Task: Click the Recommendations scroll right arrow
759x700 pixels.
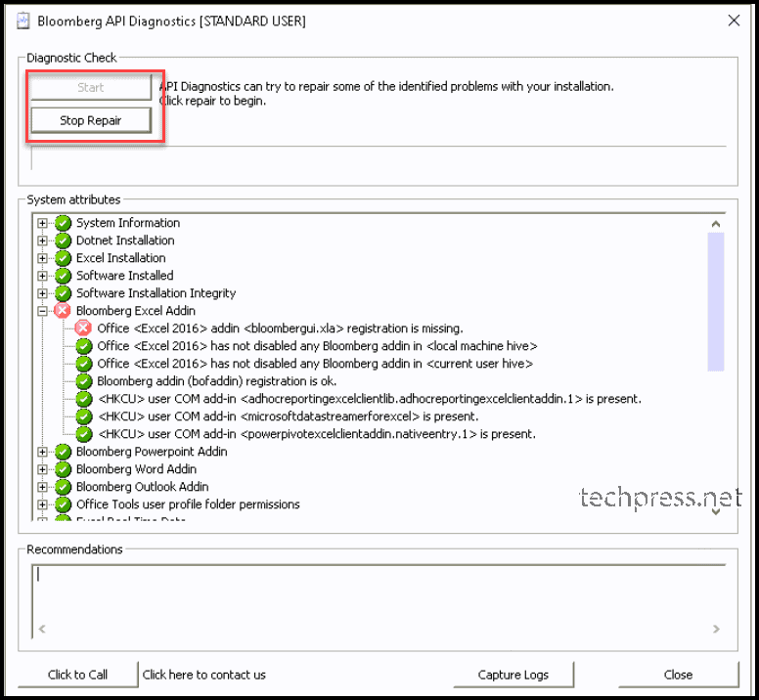Action: point(716,629)
